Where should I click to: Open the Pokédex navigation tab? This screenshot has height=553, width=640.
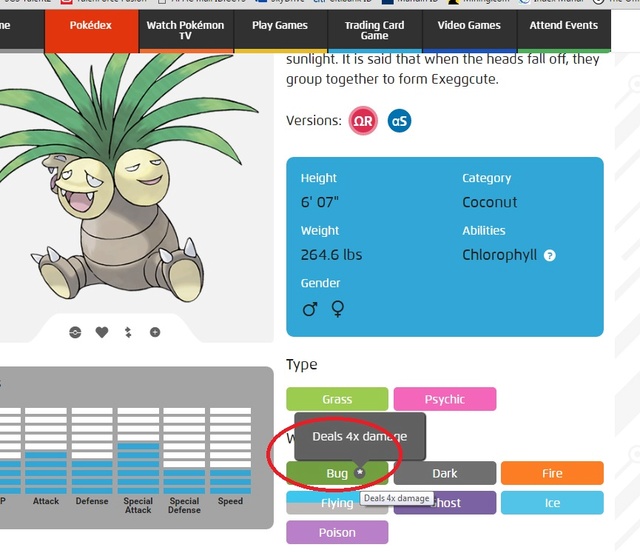pos(91,31)
